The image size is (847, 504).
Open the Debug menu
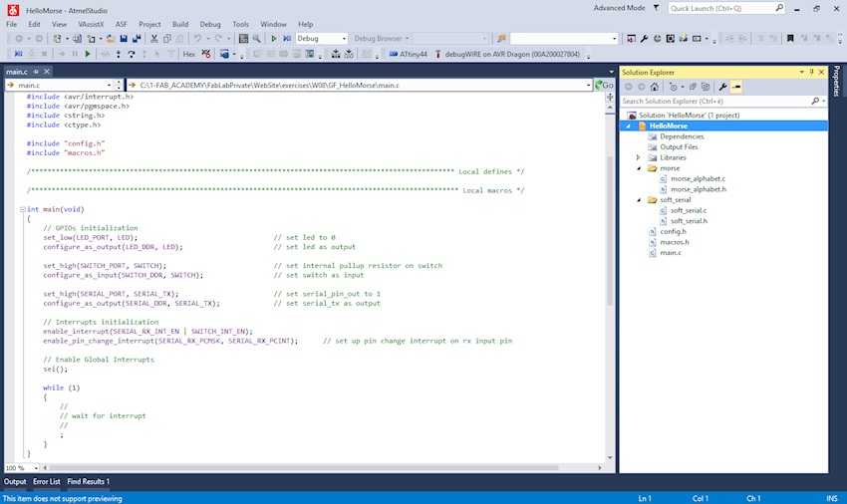210,24
